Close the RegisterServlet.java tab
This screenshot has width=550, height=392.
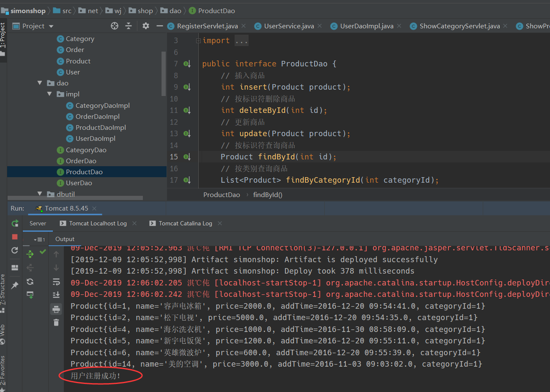point(244,26)
